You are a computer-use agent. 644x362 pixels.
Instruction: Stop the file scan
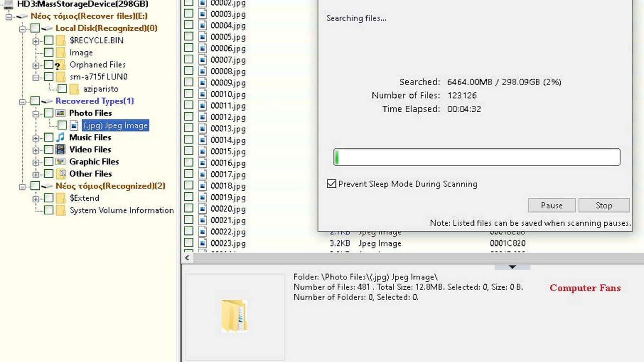pos(604,205)
